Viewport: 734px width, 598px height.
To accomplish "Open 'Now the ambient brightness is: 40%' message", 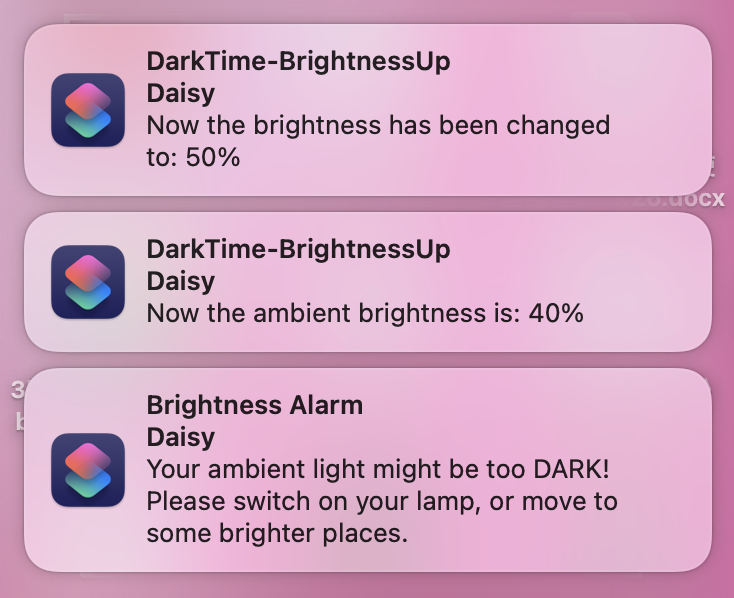I will click(x=365, y=313).
